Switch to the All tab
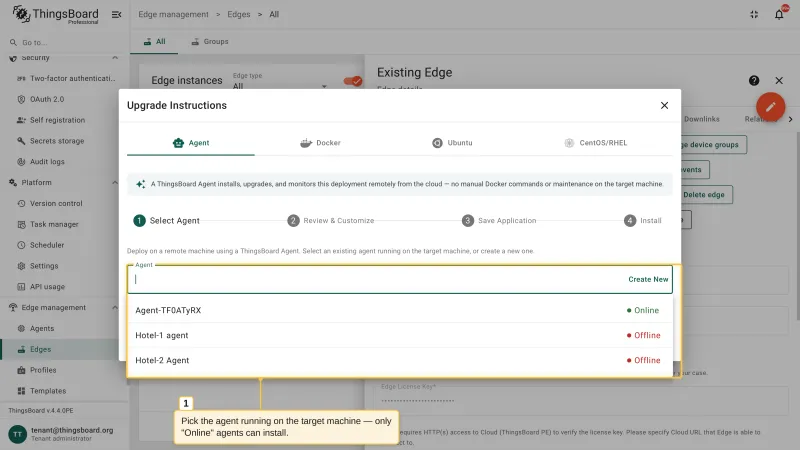The width and height of the screenshot is (800, 450). coord(154,41)
